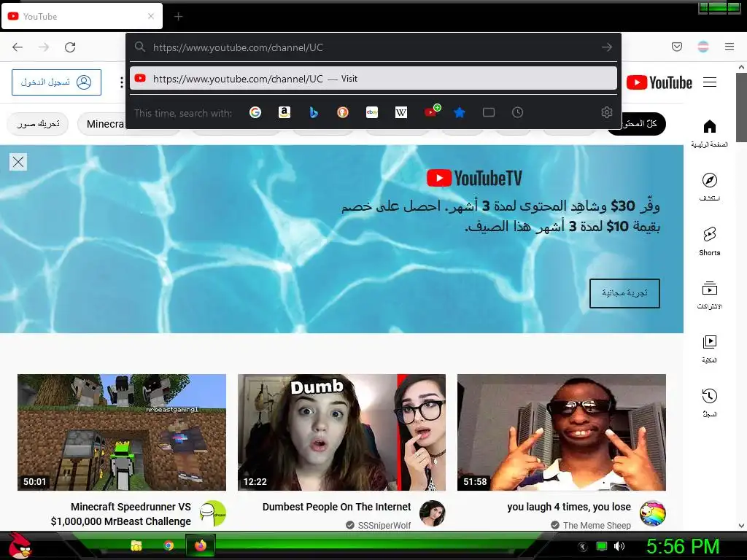
Task: Open the Pocket save icon in the toolbar
Action: coord(676,47)
